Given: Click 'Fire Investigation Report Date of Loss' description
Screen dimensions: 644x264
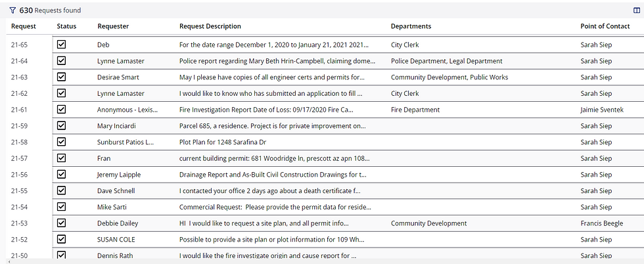Looking at the screenshot, I should [266, 110].
